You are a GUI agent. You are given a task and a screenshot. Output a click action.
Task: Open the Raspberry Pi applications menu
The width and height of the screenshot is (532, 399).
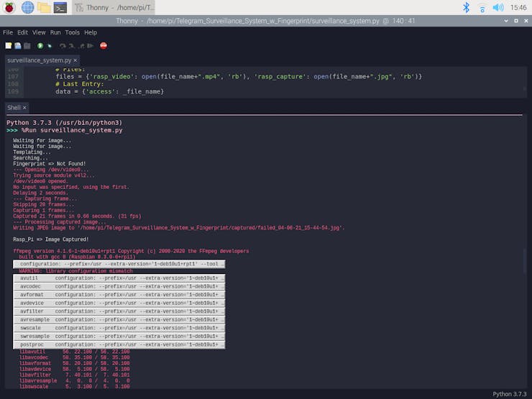coord(9,7)
